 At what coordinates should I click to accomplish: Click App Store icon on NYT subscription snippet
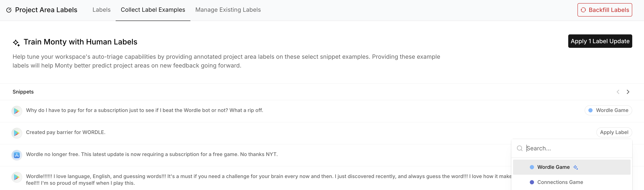click(17, 155)
